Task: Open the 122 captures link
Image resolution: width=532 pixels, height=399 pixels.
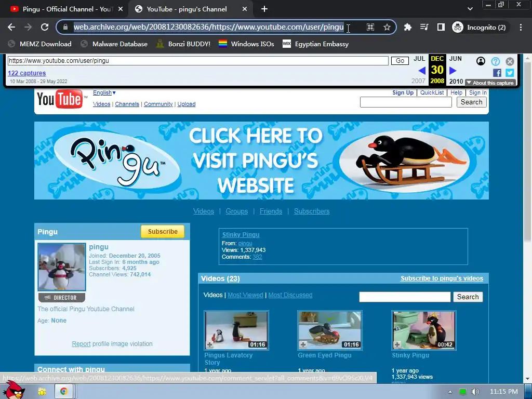Action: [x=27, y=73]
